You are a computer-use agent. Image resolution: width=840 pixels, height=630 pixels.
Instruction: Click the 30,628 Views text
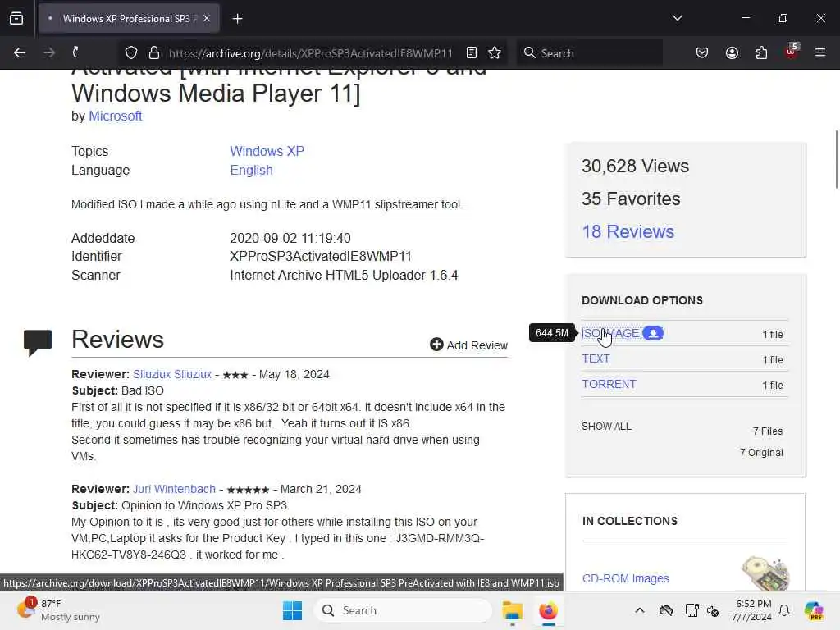pos(636,166)
